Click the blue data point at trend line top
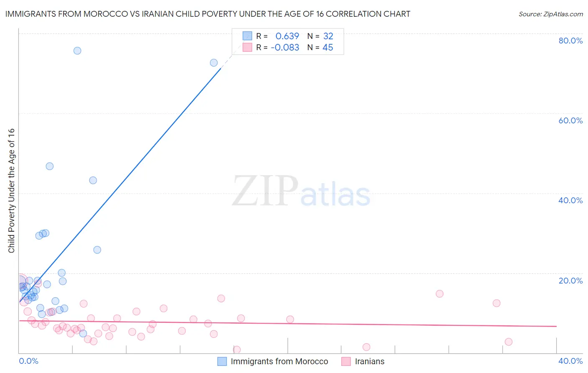588x373 pixels. click(214, 63)
